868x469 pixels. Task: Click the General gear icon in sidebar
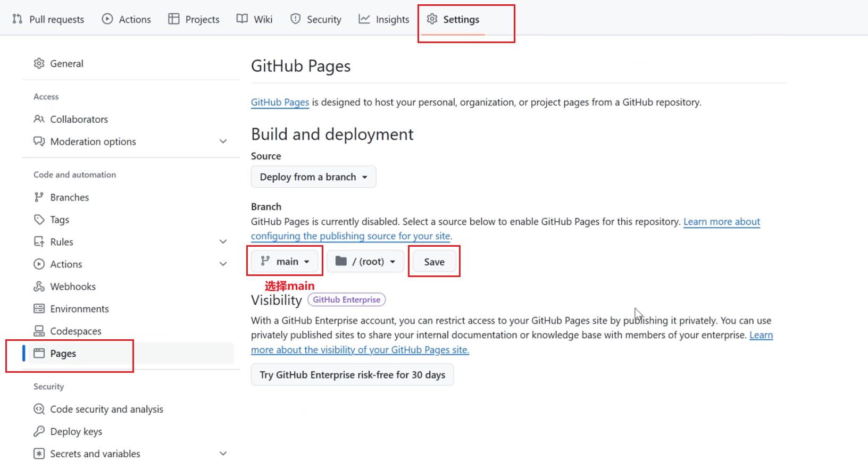click(39, 64)
